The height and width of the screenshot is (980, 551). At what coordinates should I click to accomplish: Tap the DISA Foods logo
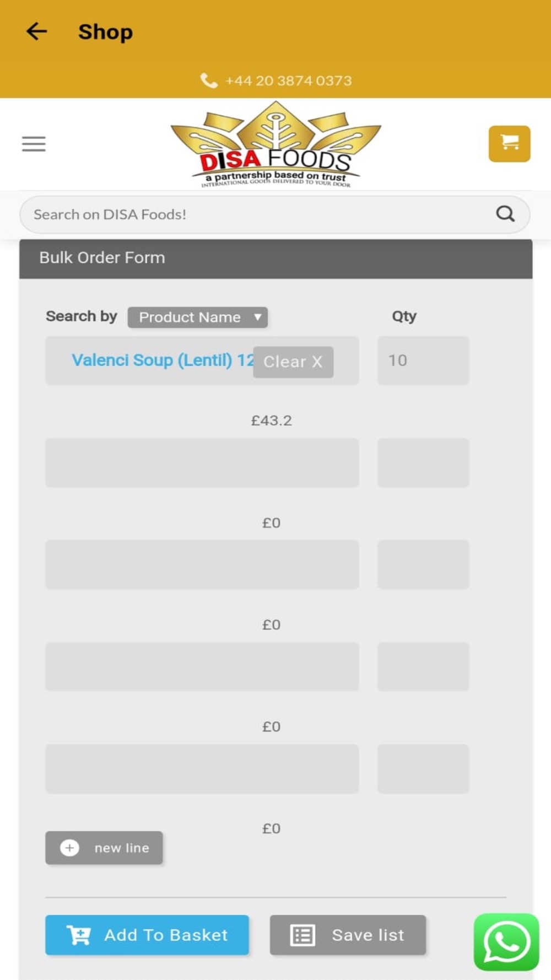[x=275, y=145]
